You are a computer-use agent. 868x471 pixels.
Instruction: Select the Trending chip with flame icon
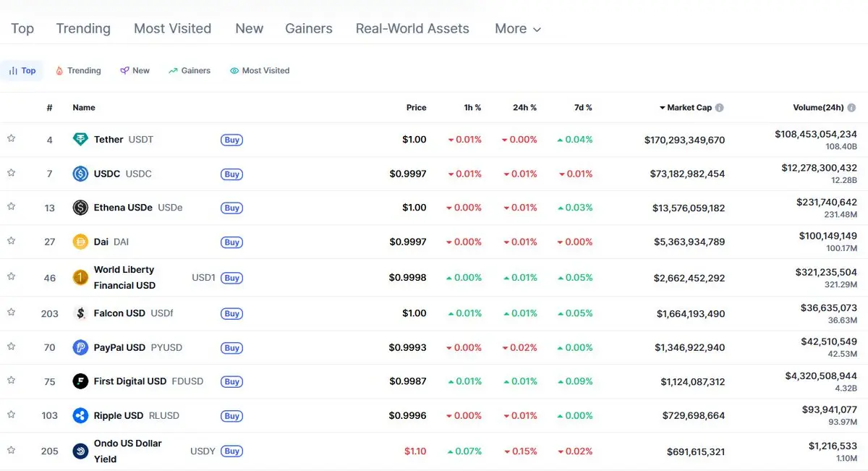78,70
